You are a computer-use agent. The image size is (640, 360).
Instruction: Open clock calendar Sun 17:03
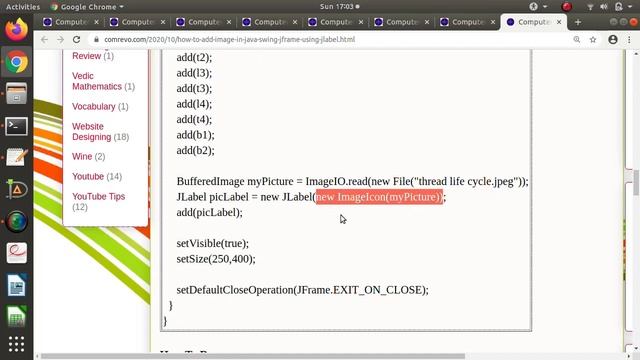click(x=339, y=7)
